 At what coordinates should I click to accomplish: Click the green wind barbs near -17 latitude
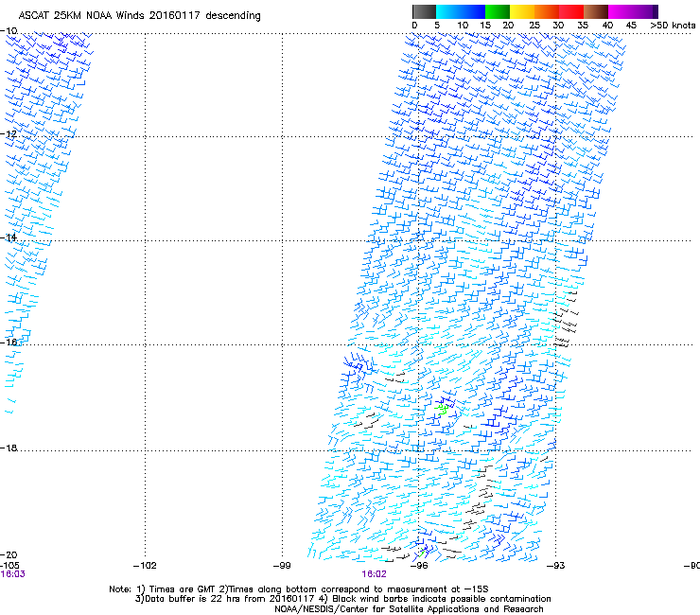(443, 409)
